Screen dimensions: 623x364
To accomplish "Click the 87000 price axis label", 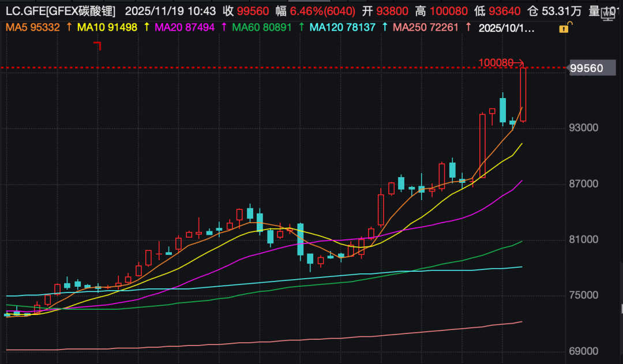I will (x=586, y=183).
